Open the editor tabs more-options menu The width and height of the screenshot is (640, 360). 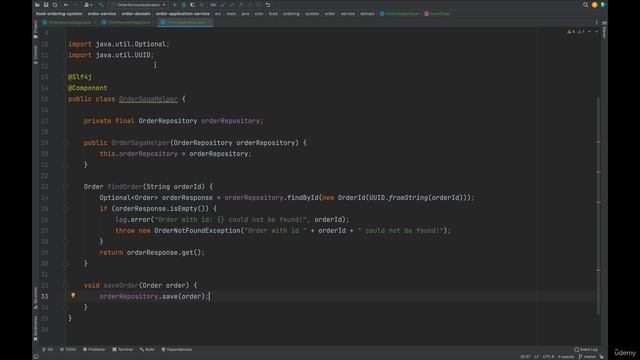[x=596, y=22]
